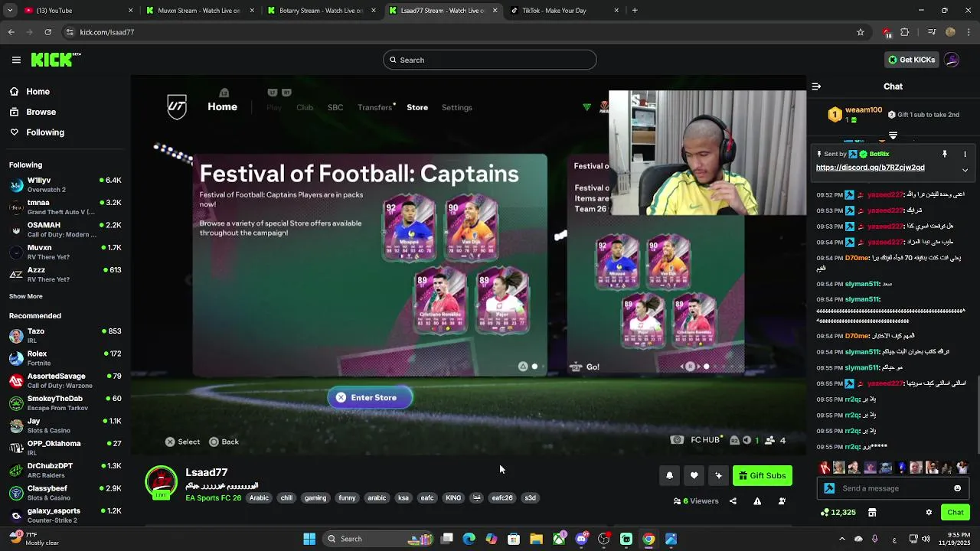Click the green Chat send button

pos(955,512)
